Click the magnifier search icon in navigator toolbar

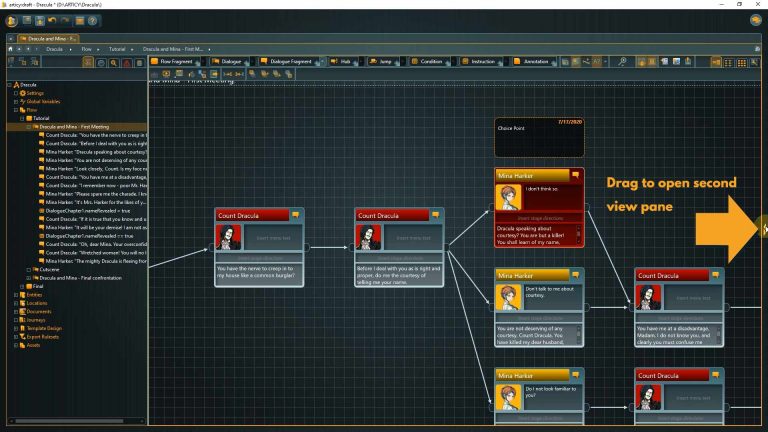pos(114,63)
